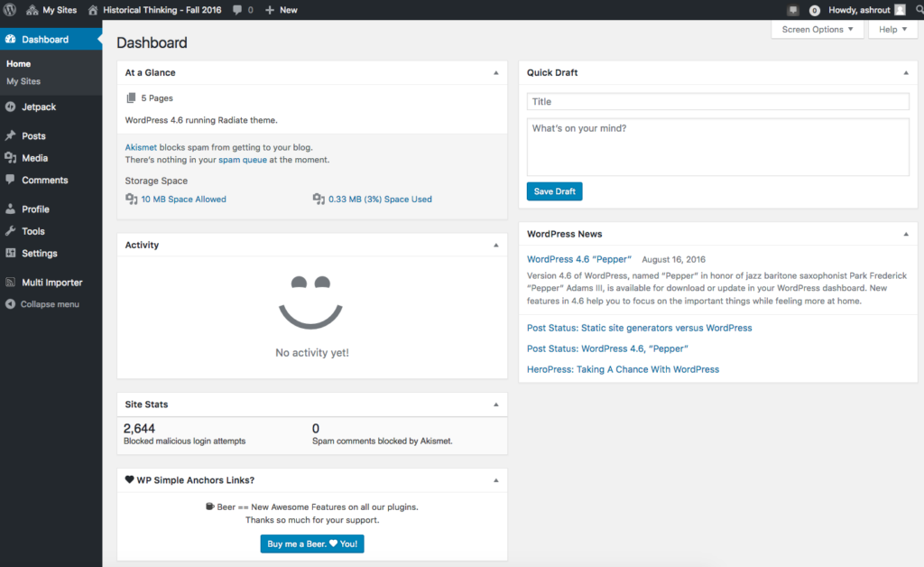Collapse the Activity panel
The image size is (924, 567).
point(495,246)
